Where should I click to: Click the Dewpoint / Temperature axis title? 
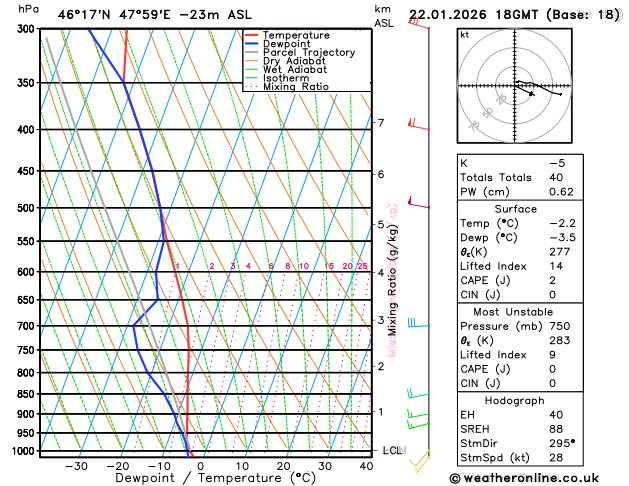click(215, 478)
